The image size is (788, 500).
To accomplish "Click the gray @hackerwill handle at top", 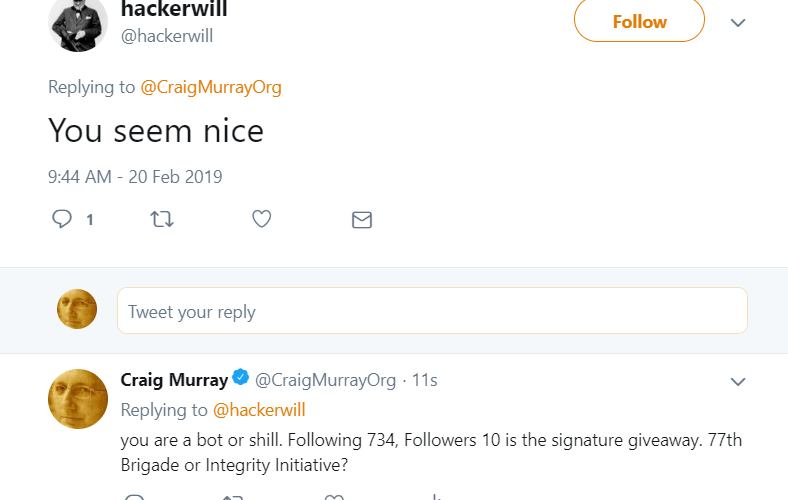I will point(166,36).
